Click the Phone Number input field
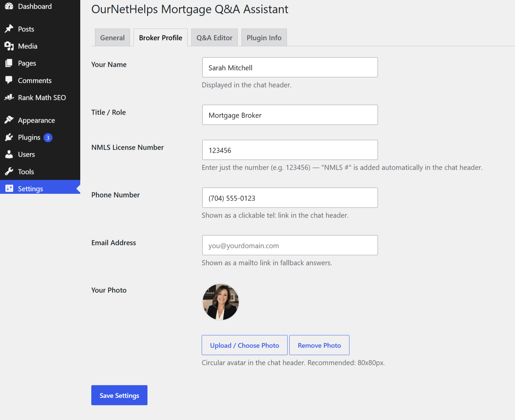The width and height of the screenshot is (515, 420). [x=290, y=198]
